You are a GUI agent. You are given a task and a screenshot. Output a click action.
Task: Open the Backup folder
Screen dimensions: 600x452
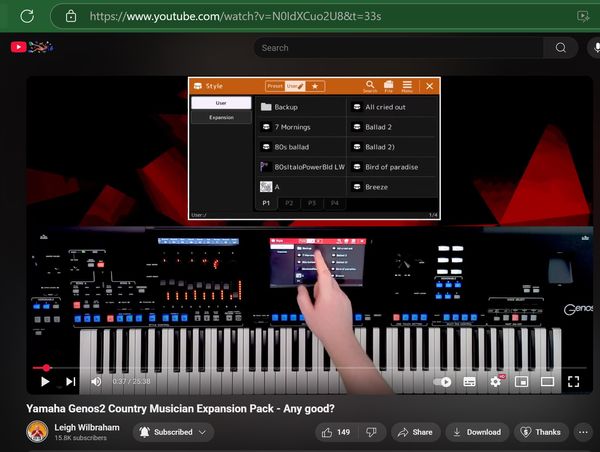(302, 107)
